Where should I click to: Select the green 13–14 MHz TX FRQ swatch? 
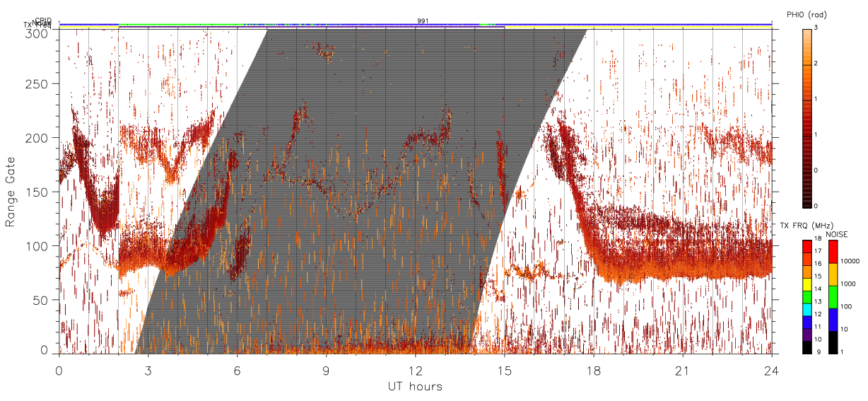pyautogui.click(x=807, y=297)
